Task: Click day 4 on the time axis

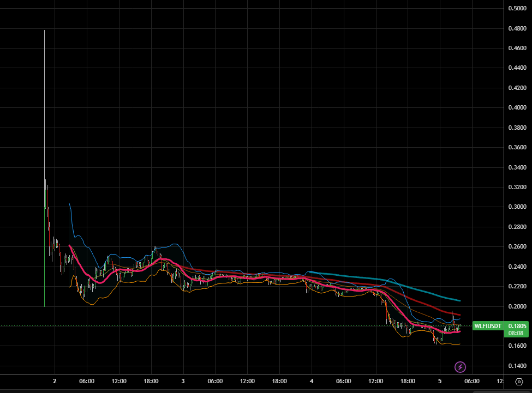Action: tap(312, 381)
